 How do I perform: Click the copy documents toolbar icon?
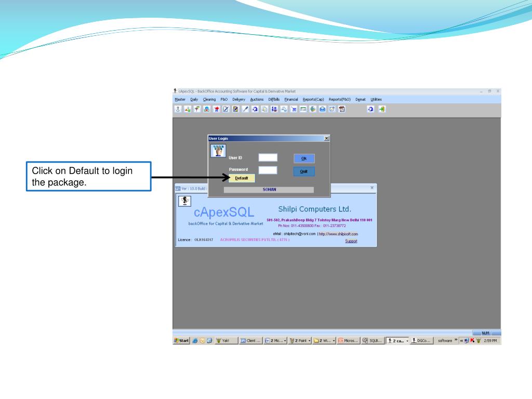264,109
